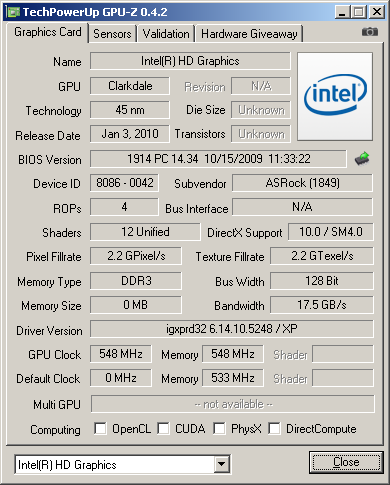This screenshot has width=390, height=485.
Task: Click the Intel vendor logo
Action: pos(335,96)
